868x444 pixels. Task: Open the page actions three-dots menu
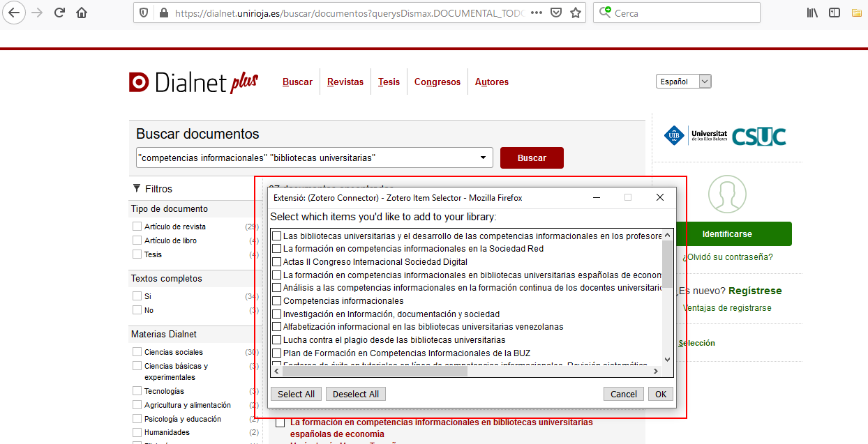pyautogui.click(x=536, y=13)
